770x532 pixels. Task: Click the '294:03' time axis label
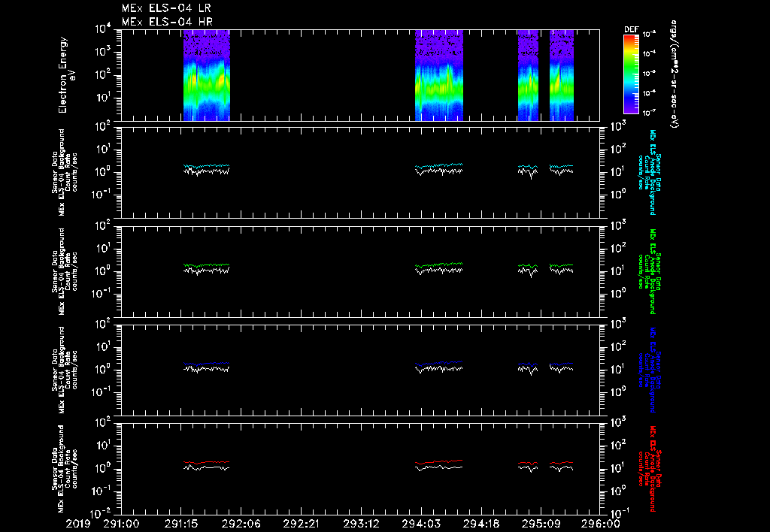[x=421, y=524]
